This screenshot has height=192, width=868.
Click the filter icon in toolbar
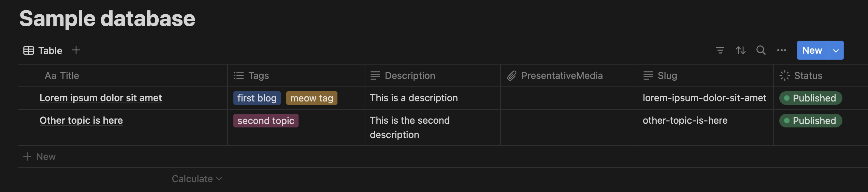720,51
